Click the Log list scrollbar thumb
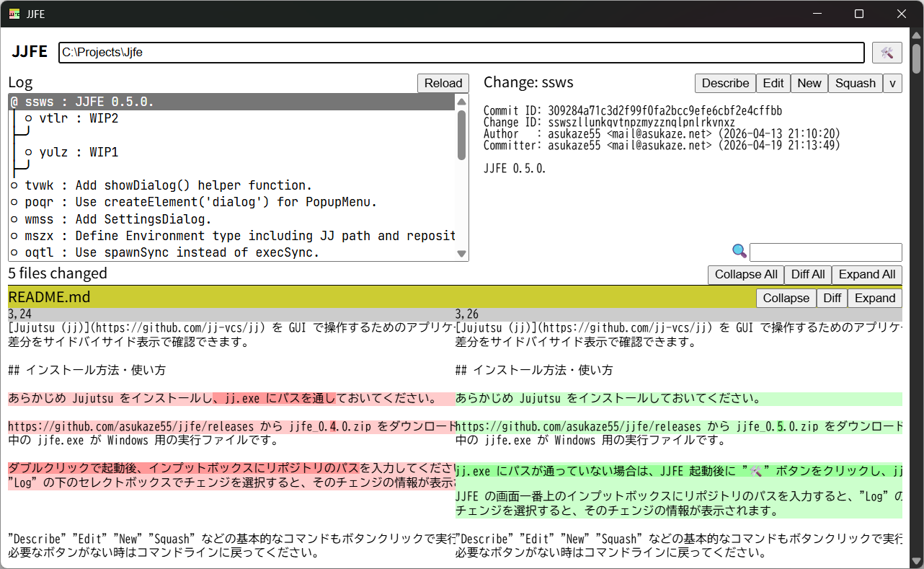This screenshot has width=924, height=569. (x=462, y=135)
